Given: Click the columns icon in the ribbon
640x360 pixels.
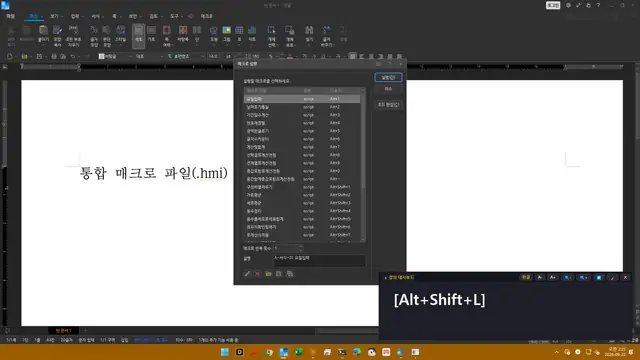Looking at the screenshot, I should (x=197, y=30).
